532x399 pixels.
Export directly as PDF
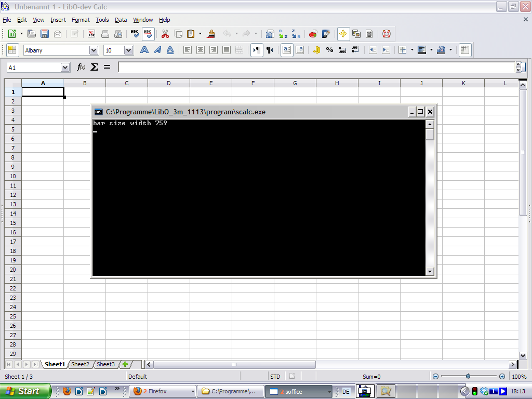click(x=91, y=34)
